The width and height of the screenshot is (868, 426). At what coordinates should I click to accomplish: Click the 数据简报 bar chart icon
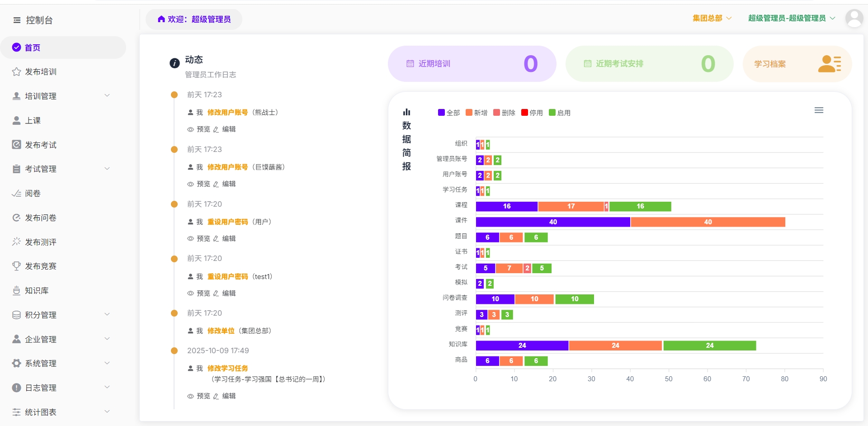(406, 112)
